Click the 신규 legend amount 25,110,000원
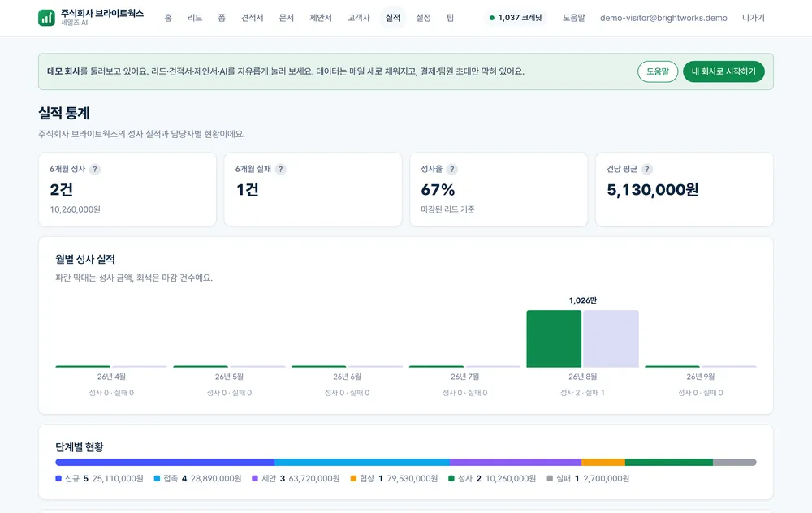This screenshot has width=812, height=513. pyautogui.click(x=118, y=479)
